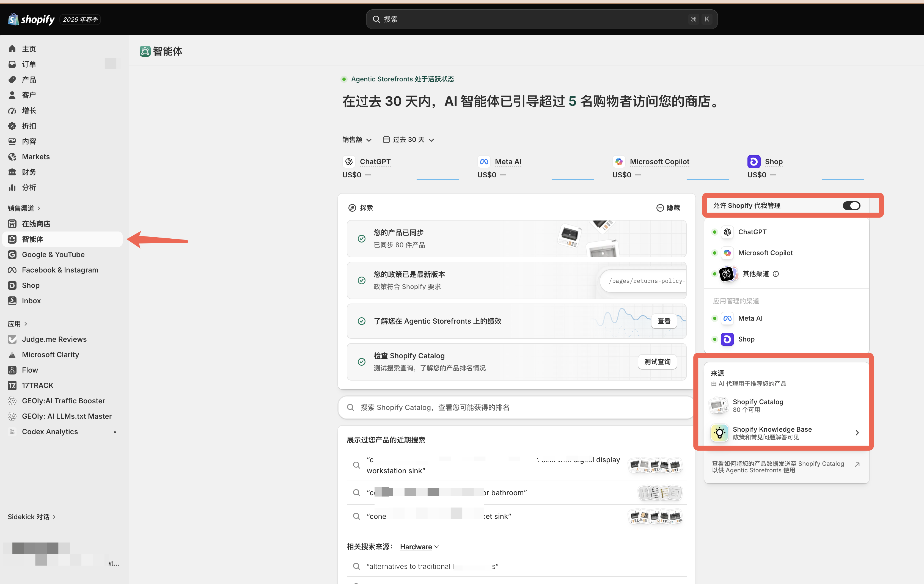
Task: Open Flow app in sidebar
Action: point(62,370)
